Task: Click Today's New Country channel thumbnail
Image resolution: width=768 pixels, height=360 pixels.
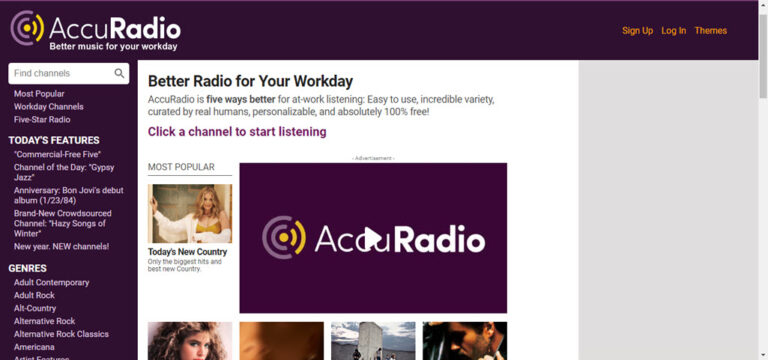Action: pyautogui.click(x=190, y=214)
